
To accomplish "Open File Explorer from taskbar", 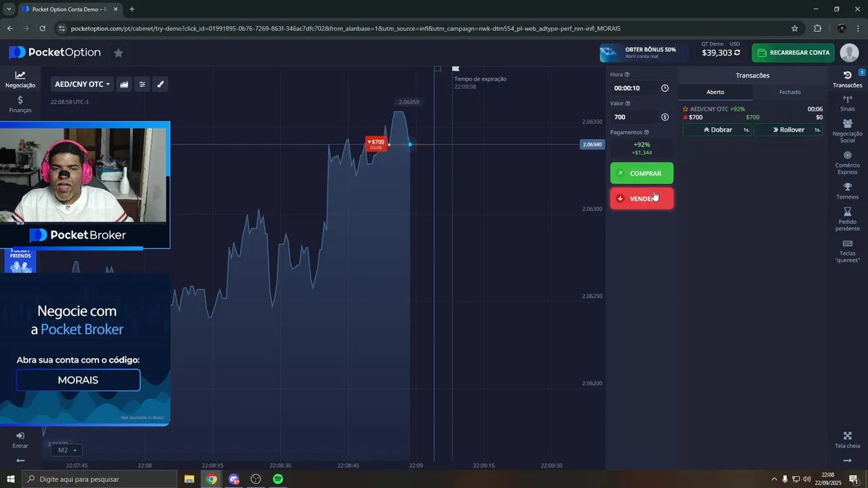I will 189,479.
